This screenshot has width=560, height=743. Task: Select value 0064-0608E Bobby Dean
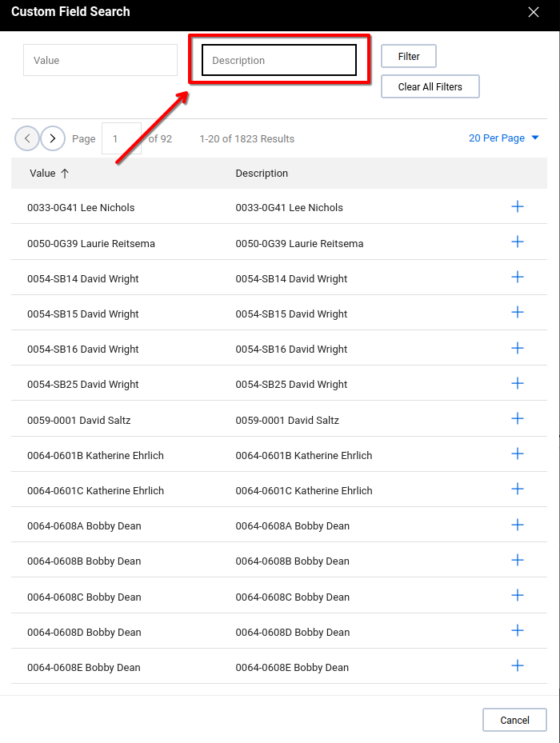tap(84, 667)
